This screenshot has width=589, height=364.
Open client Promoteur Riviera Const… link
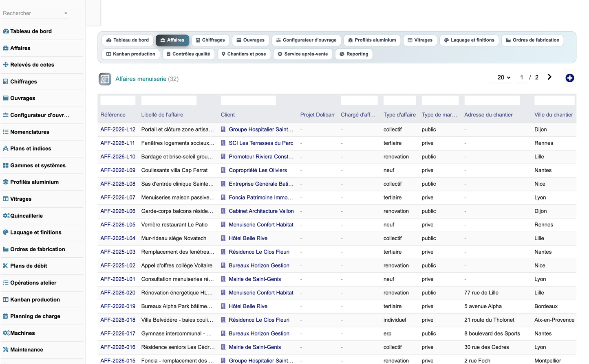pyautogui.click(x=261, y=157)
